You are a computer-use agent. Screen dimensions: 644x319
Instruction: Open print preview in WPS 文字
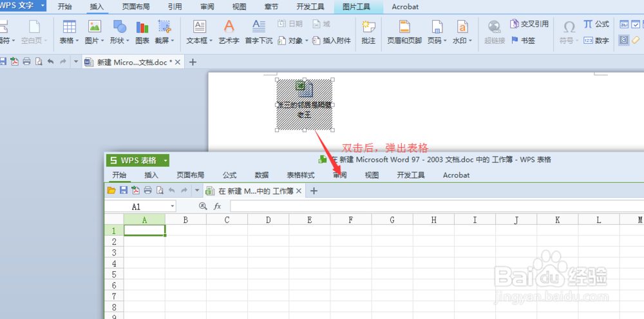39,62
